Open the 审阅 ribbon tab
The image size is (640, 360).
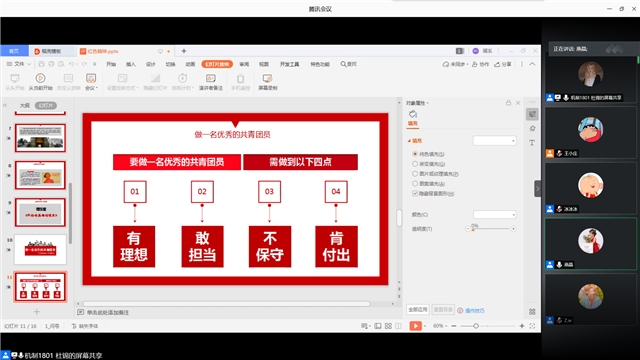[244, 64]
